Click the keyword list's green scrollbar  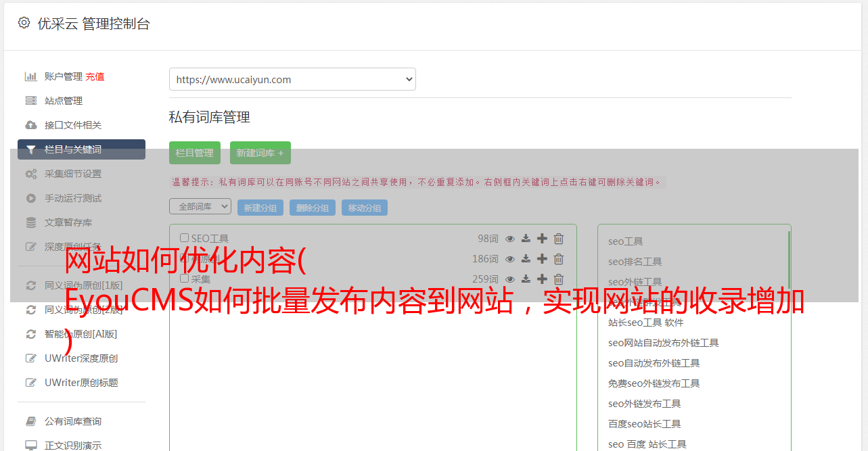pos(789,260)
